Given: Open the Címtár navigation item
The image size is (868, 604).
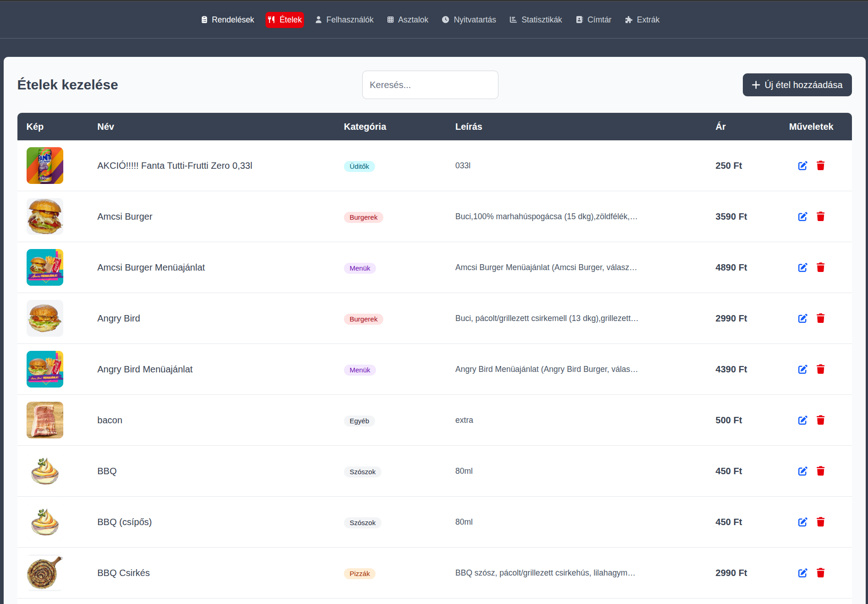Looking at the screenshot, I should tap(593, 20).
